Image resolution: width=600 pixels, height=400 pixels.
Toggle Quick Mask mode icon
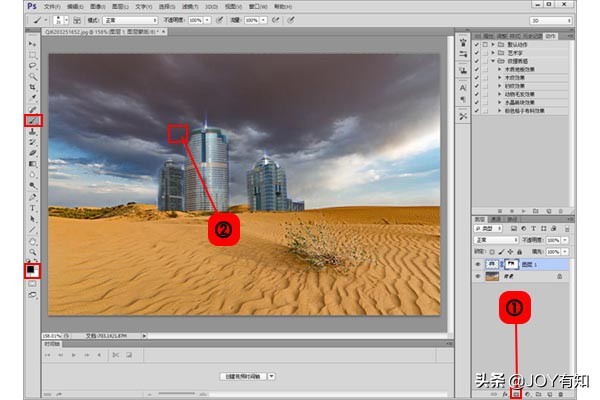pyautogui.click(x=33, y=284)
